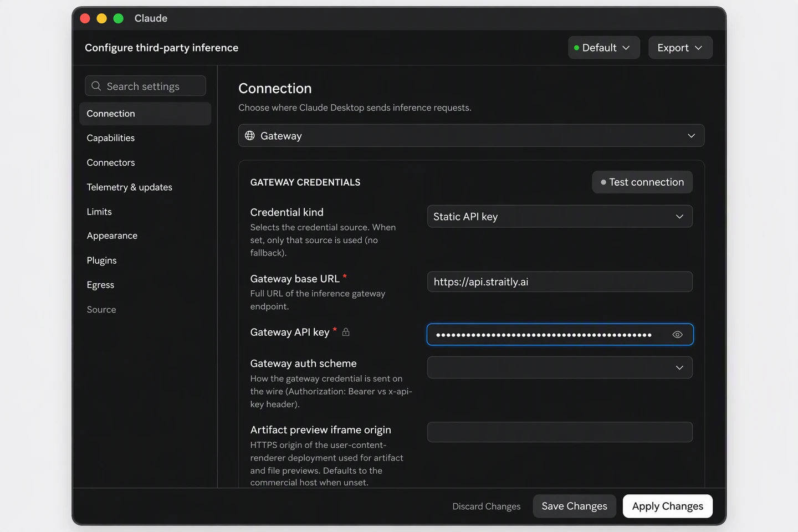Click Discard Changes
This screenshot has width=798, height=532.
487,507
